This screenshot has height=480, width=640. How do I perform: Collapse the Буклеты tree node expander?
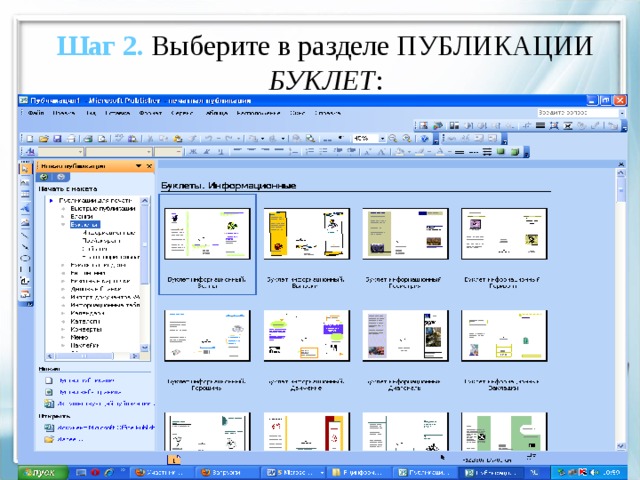[63, 224]
